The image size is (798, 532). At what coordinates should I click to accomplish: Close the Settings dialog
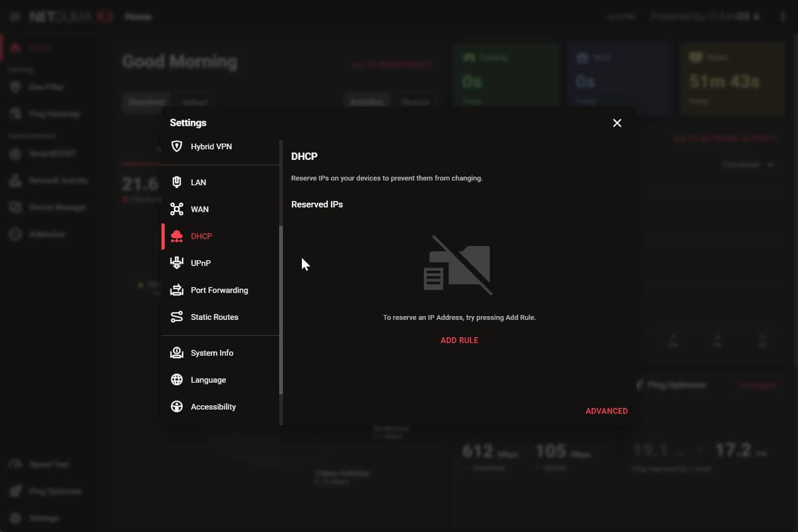point(617,123)
